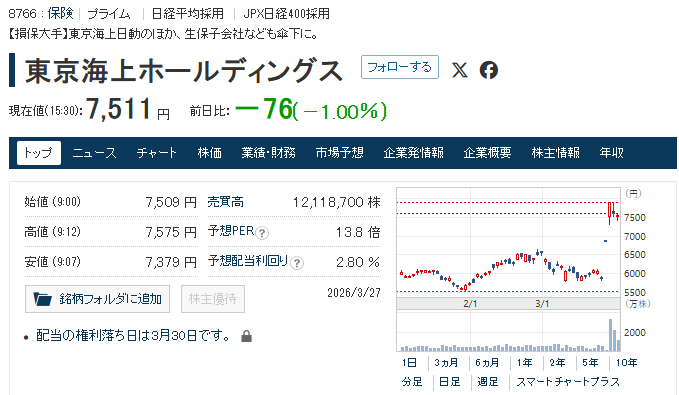Viewport: 679px width, 395px height.
Task: Click フォローする button
Action: (x=400, y=67)
